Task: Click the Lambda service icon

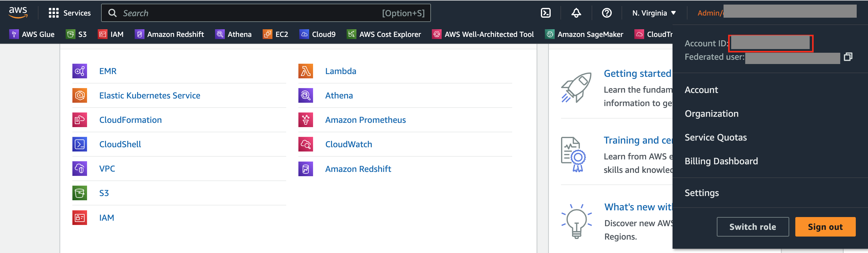Action: [305, 71]
